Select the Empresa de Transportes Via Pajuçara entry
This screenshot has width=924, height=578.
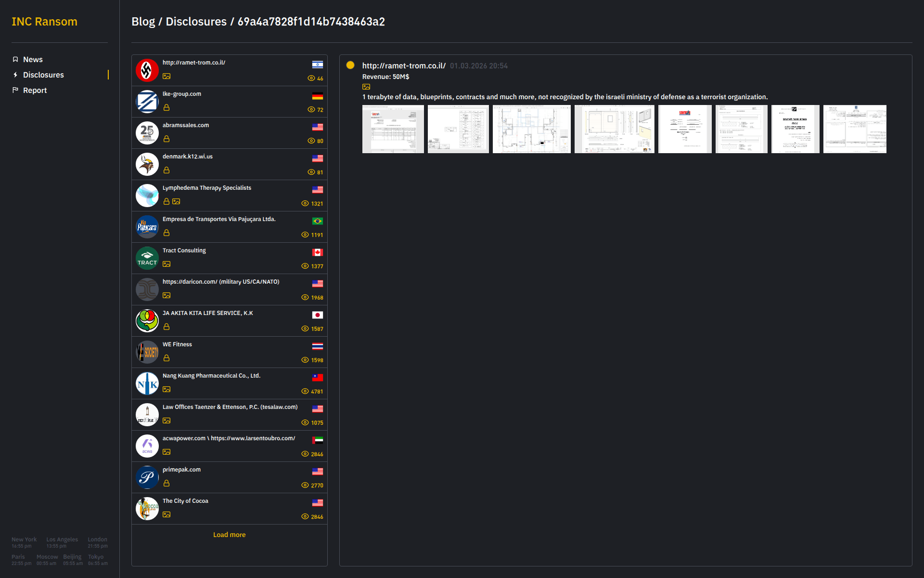coord(219,219)
